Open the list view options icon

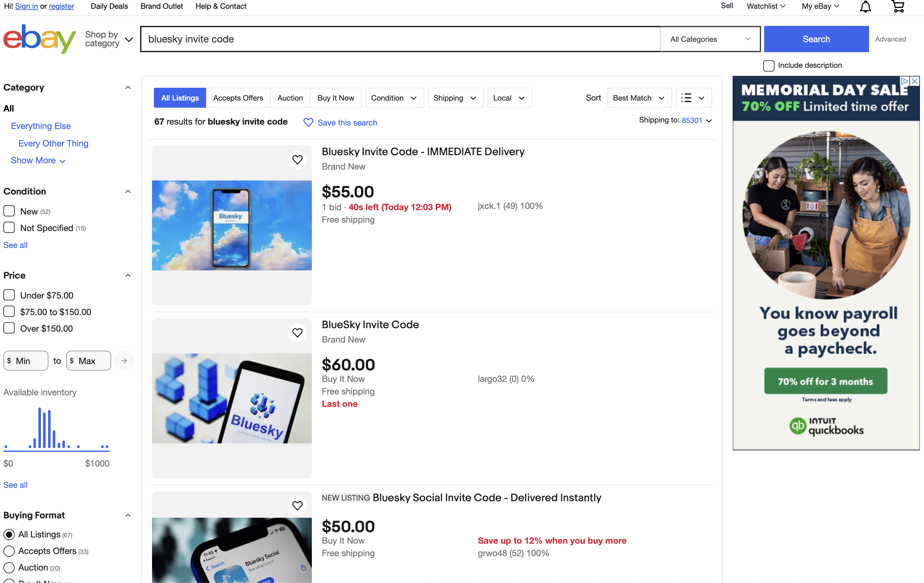693,98
